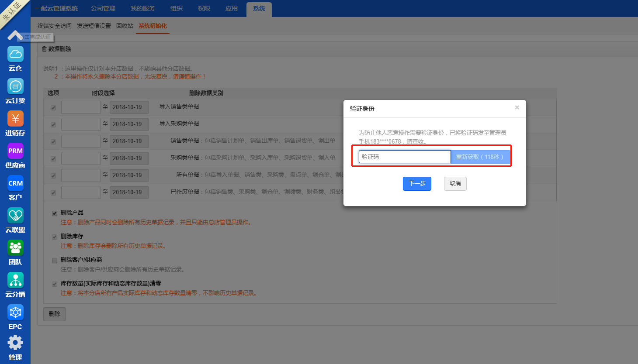Click the 未认证 corner badge
The image size is (638, 364).
coord(11,12)
